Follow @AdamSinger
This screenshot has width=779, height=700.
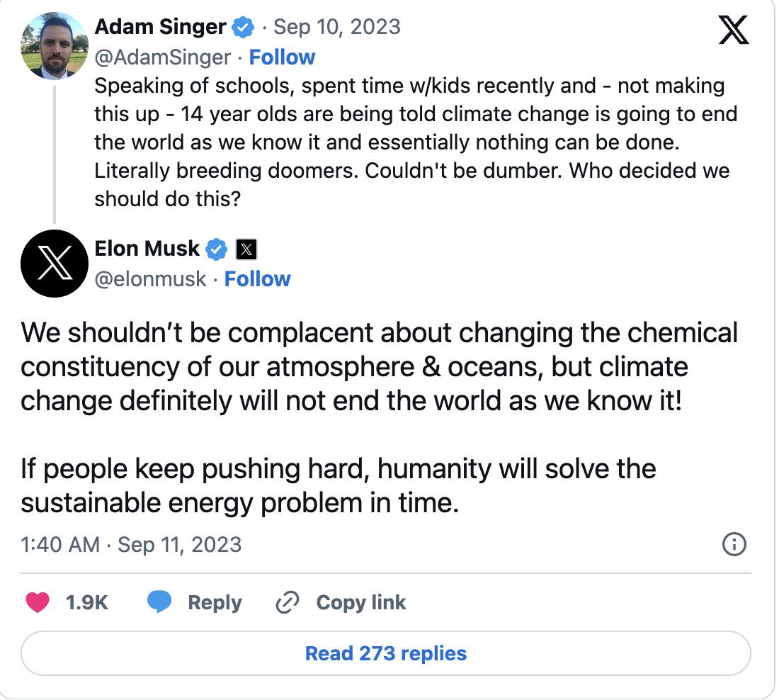click(282, 57)
